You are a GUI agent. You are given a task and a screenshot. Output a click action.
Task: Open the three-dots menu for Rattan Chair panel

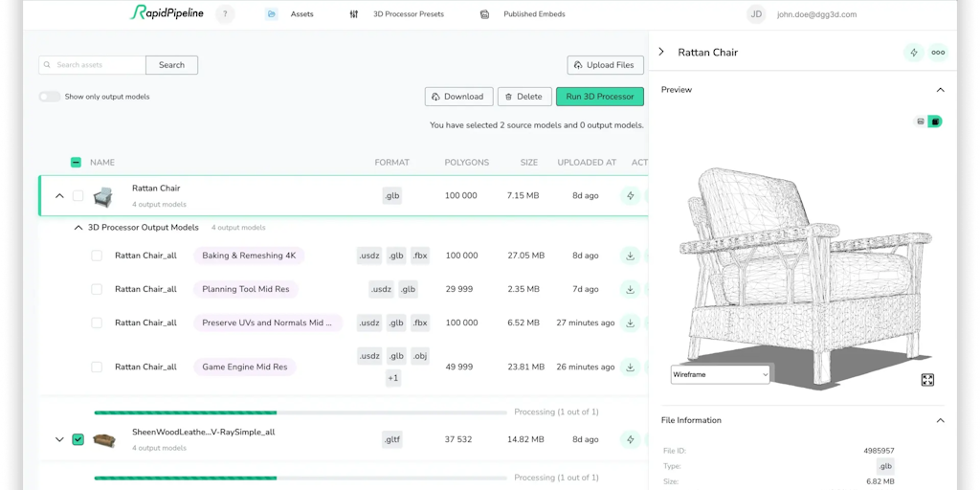[938, 53]
